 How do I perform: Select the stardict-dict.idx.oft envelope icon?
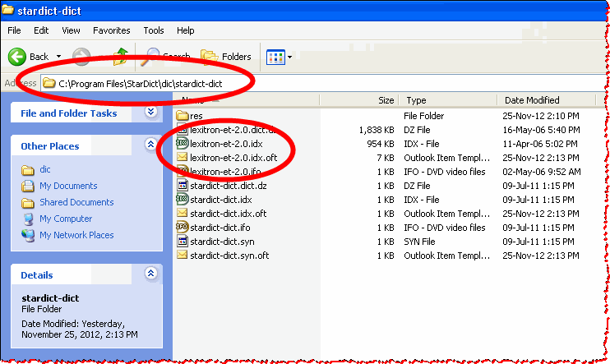(x=182, y=213)
